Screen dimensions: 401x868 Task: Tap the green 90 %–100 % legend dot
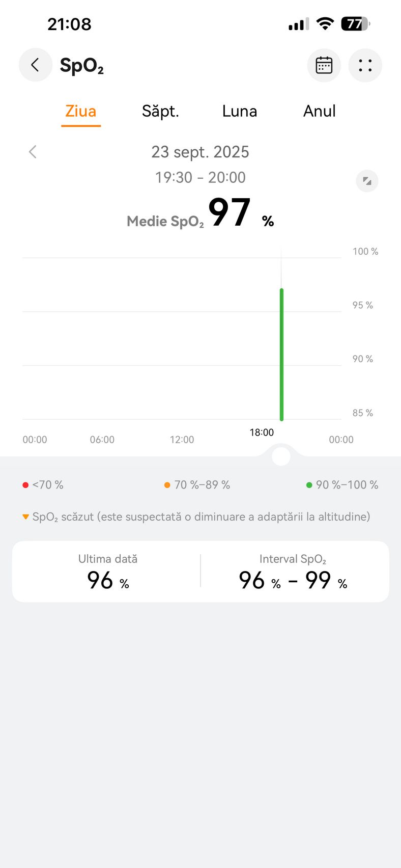pyautogui.click(x=309, y=485)
